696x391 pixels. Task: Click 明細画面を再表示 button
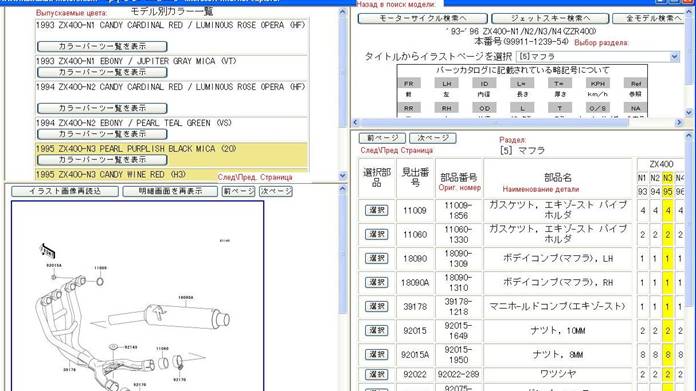pyautogui.click(x=170, y=191)
